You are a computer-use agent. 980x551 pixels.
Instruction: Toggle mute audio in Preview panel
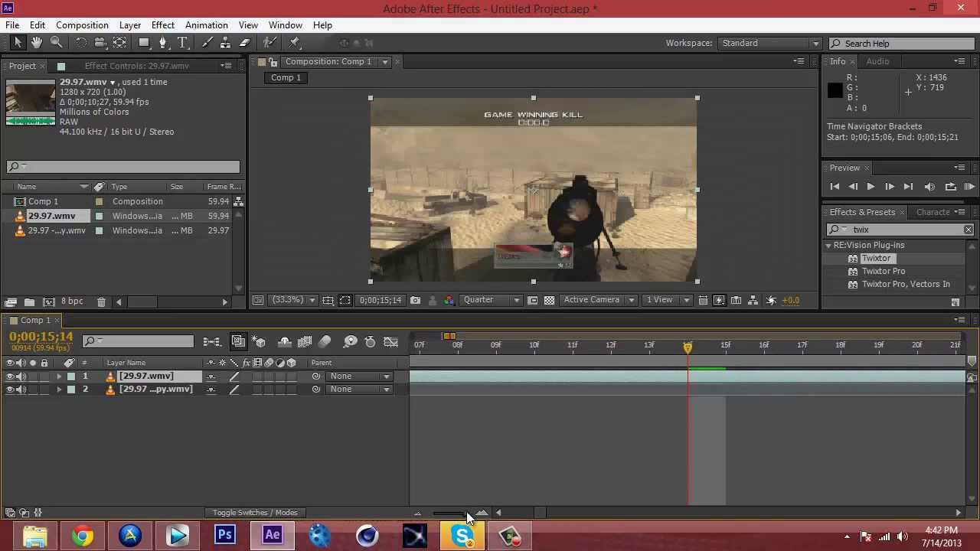[929, 187]
